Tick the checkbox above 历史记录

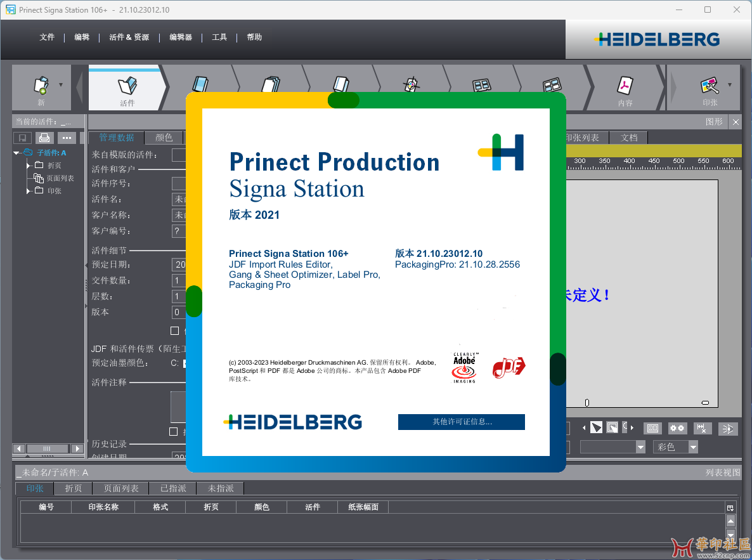[173, 432]
